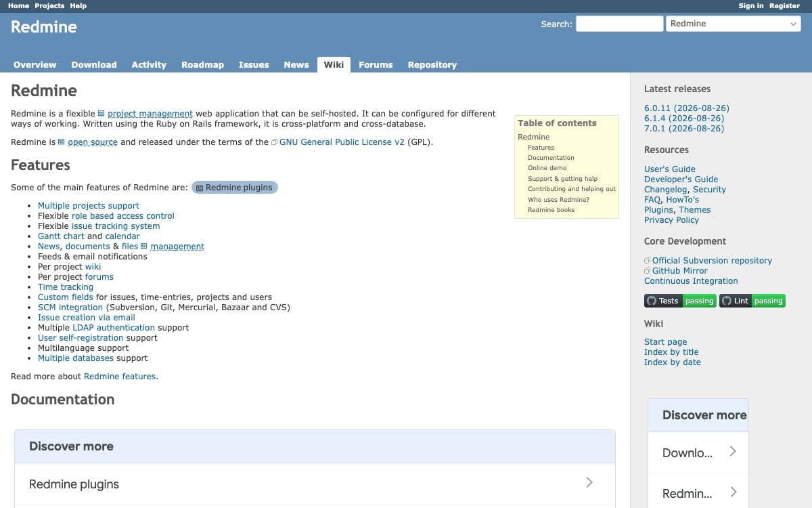Open the Redmine features link
The width and height of the screenshot is (812, 508).
click(120, 377)
